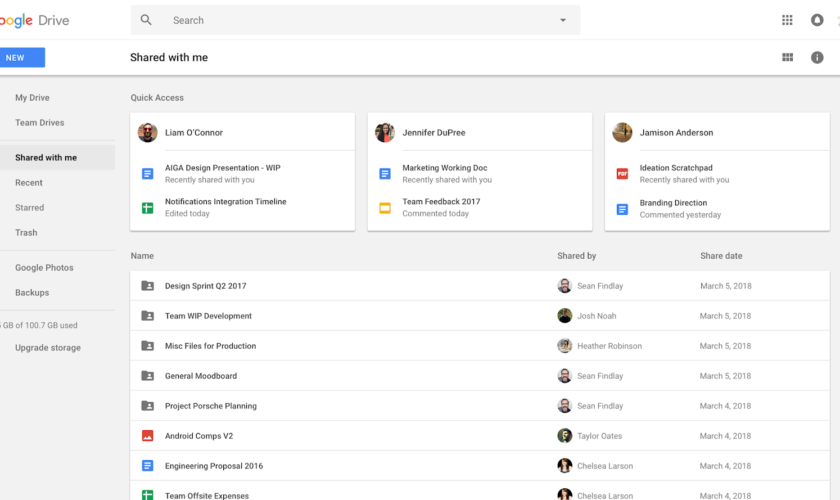Open My Drive in the sidebar
Viewport: 840px width, 500px height.
[32, 98]
